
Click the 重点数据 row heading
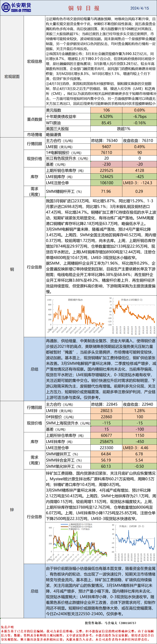tap(34, 119)
